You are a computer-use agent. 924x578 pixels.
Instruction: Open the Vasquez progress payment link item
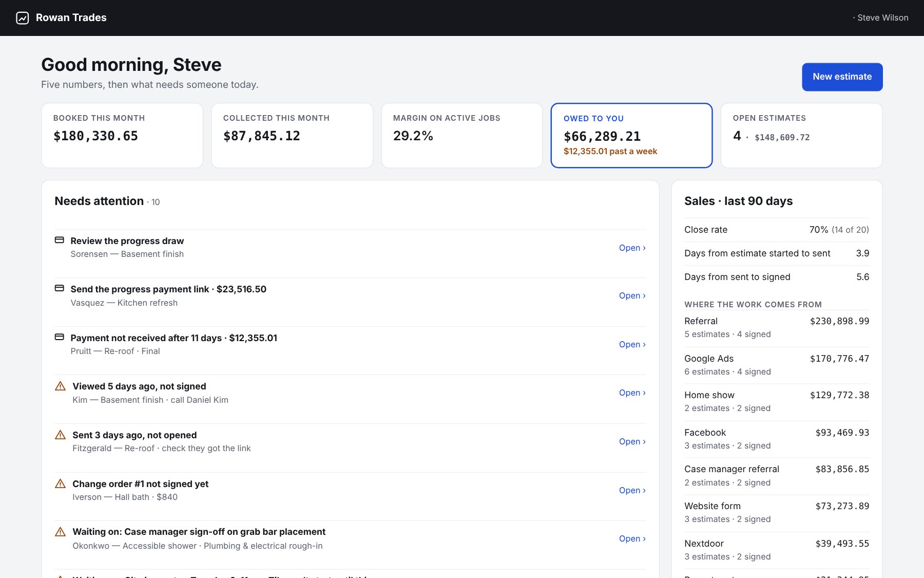tap(632, 295)
